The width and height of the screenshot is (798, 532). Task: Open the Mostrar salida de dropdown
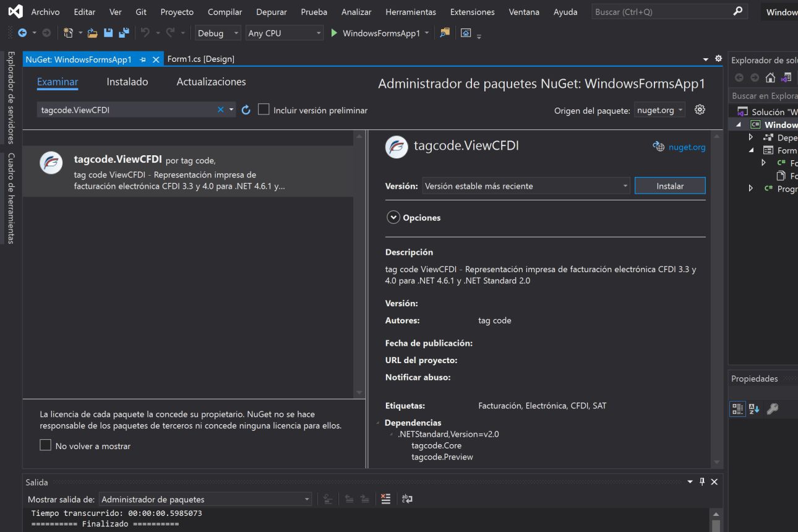[x=205, y=499]
